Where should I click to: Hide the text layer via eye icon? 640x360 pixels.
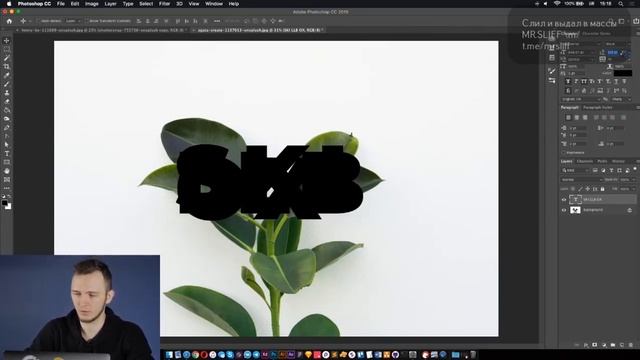564,200
